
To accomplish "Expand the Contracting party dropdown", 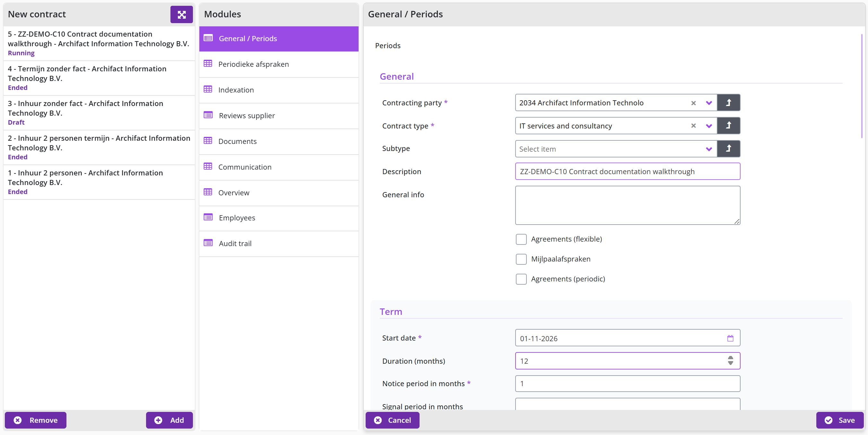I will coord(709,103).
